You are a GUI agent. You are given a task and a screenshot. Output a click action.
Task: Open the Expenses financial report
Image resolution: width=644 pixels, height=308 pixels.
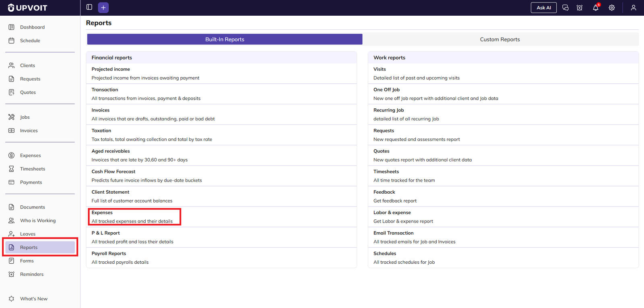click(x=102, y=213)
